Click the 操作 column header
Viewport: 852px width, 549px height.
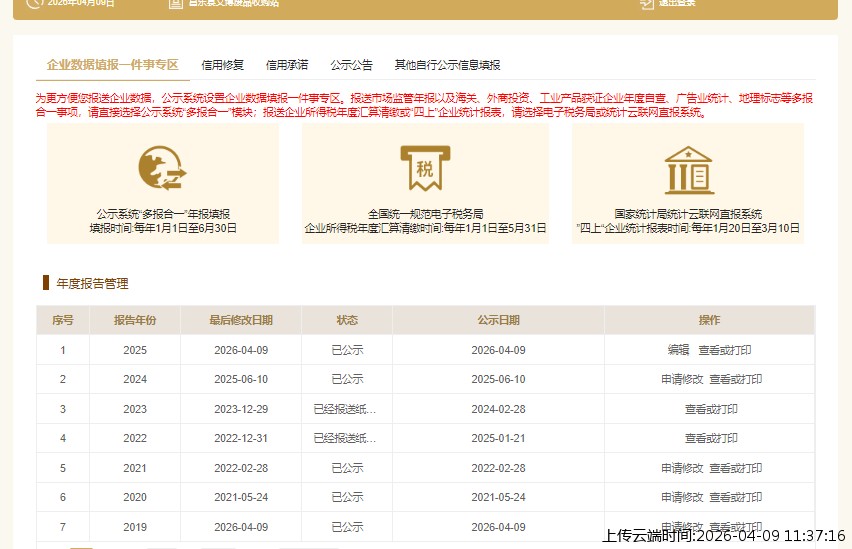pyautogui.click(x=709, y=320)
